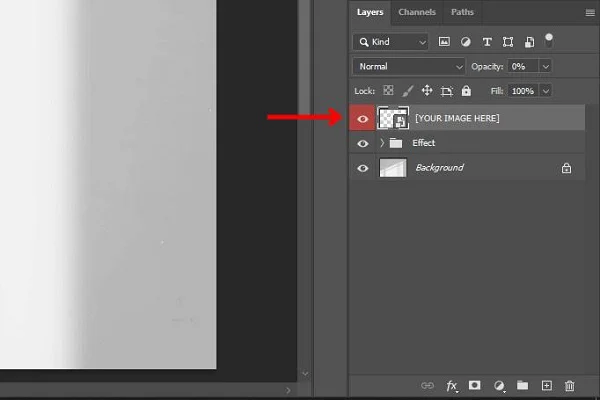Screen dimensions: 600x400
Task: Prevent auto-nesting artboard lock icon
Action: coord(447,91)
